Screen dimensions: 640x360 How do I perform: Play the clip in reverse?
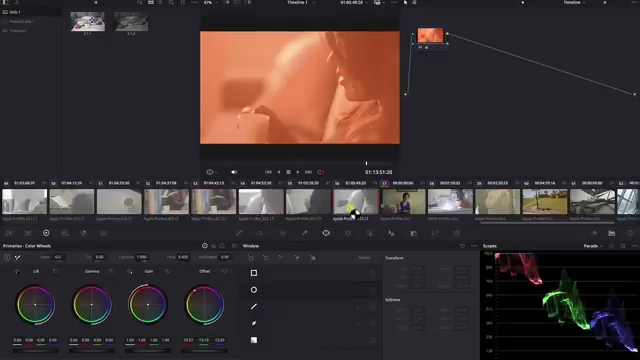click(278, 172)
